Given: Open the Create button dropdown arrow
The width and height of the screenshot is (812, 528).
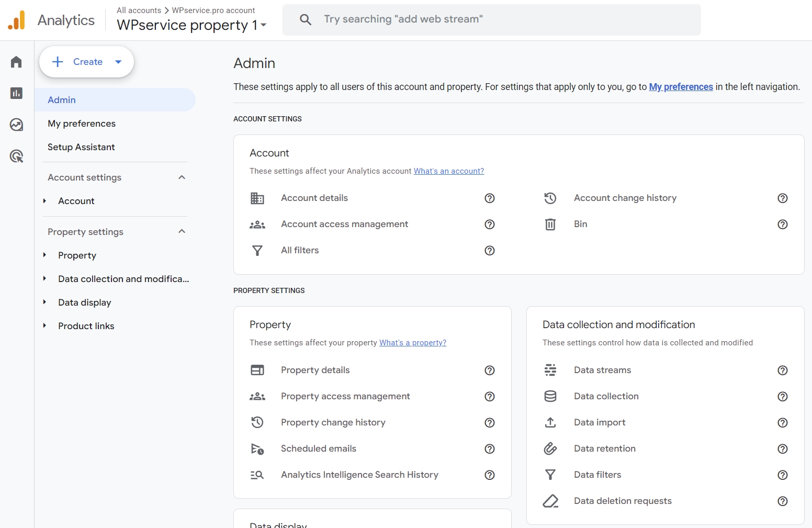Looking at the screenshot, I should click(x=118, y=62).
